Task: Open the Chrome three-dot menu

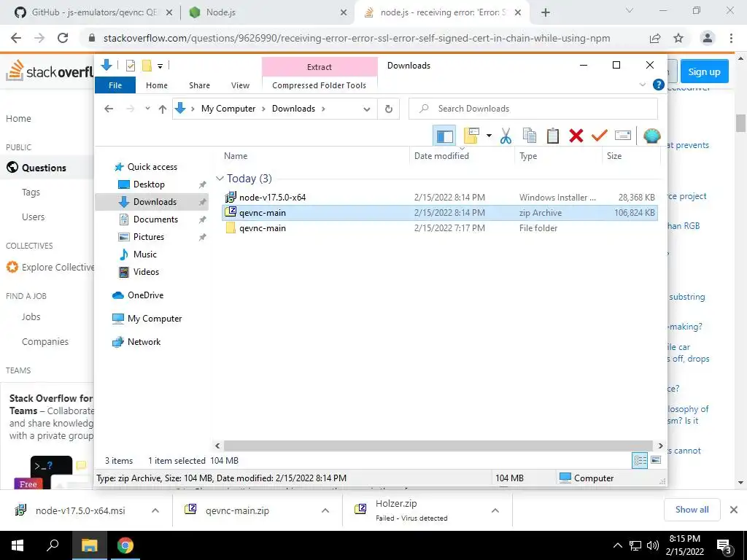Action: click(731, 38)
